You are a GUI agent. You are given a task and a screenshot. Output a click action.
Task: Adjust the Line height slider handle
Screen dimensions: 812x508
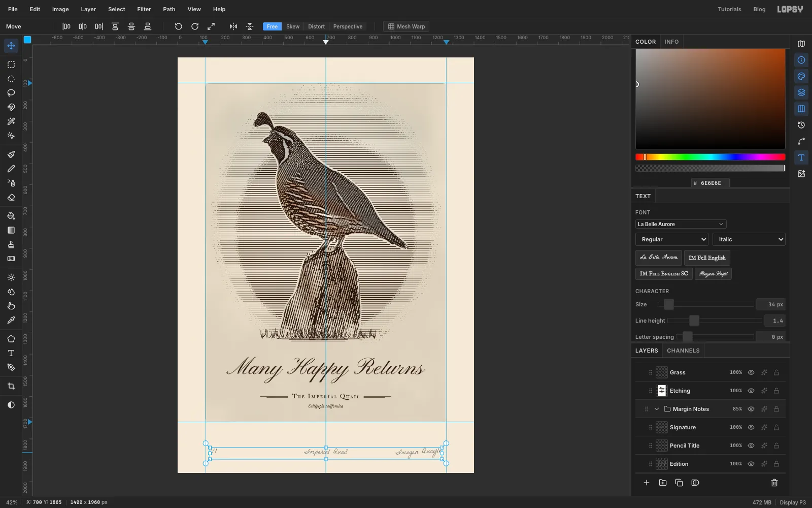tap(694, 321)
